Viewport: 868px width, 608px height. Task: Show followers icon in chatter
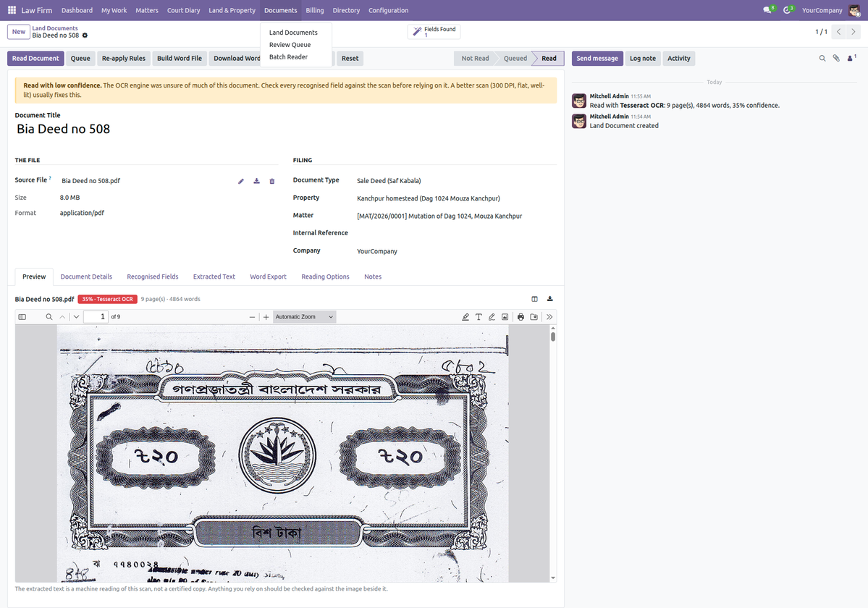(x=851, y=57)
